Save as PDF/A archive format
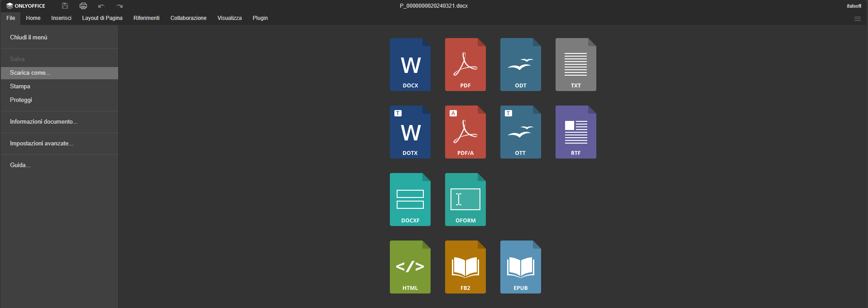 tap(465, 132)
